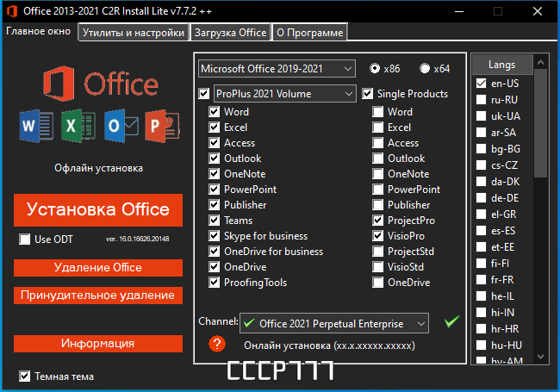The image size is (560, 392).
Task: Click the Outlook icon in the logo
Action: (x=117, y=128)
